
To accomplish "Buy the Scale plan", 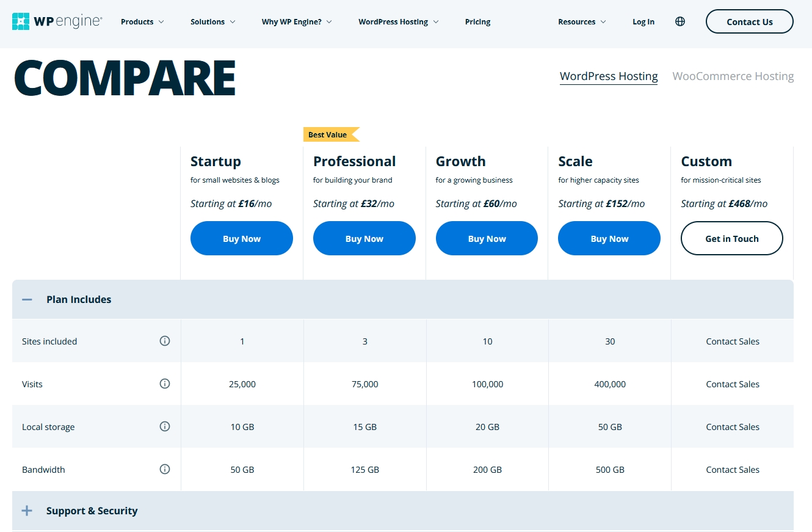I will [609, 238].
